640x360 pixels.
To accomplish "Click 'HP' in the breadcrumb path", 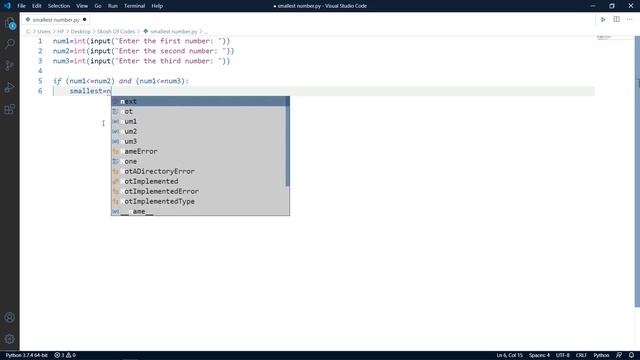I will 60,31.
